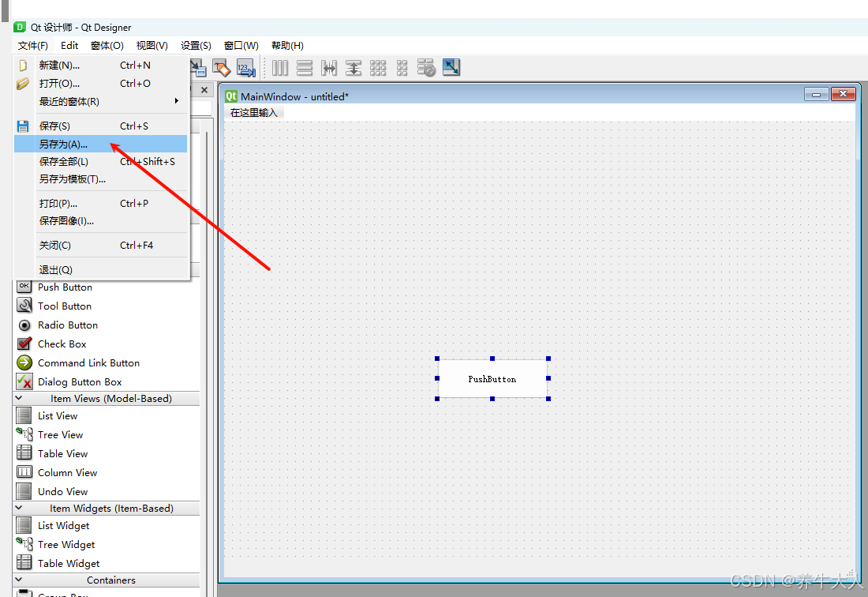The width and height of the screenshot is (868, 597).
Task: Choose 保存全部(L) menu entry
Action: tap(101, 162)
